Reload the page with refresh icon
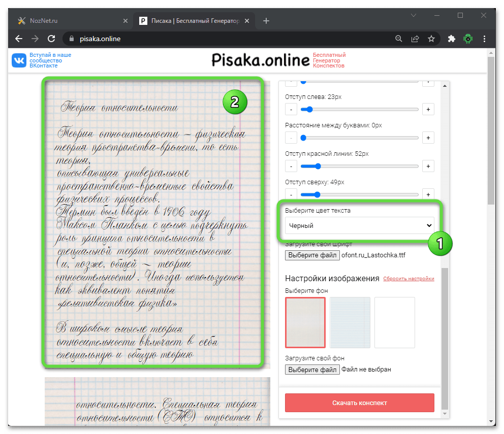504x434 pixels. [x=51, y=39]
